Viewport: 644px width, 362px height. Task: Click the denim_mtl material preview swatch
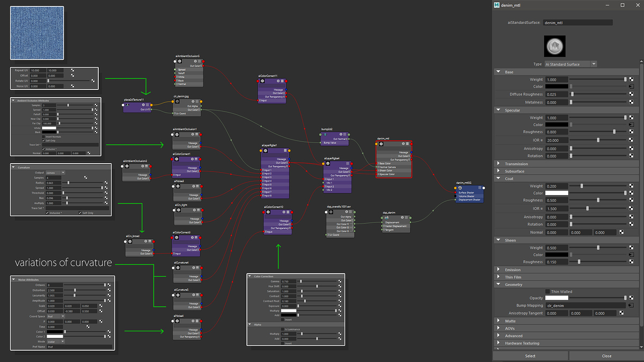[x=555, y=47]
